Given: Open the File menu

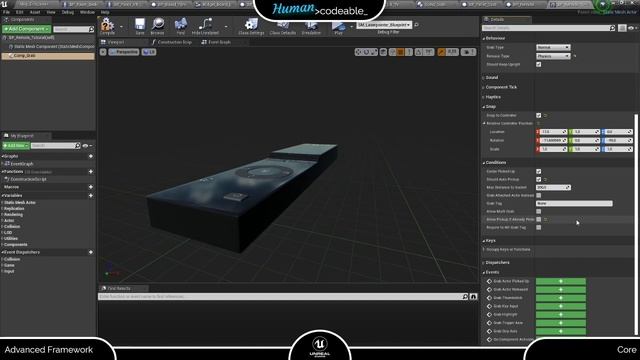Looking at the screenshot, I should point(6,12).
